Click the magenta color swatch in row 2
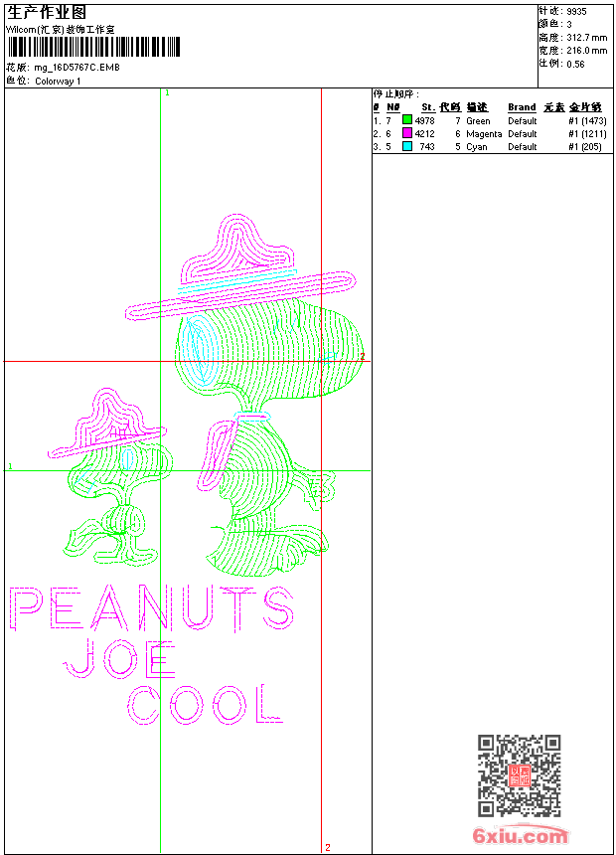The width and height of the screenshot is (616, 855). click(x=407, y=133)
